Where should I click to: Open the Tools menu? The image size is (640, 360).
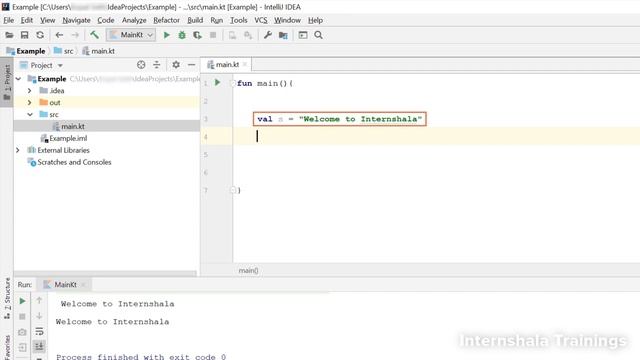coord(238,20)
